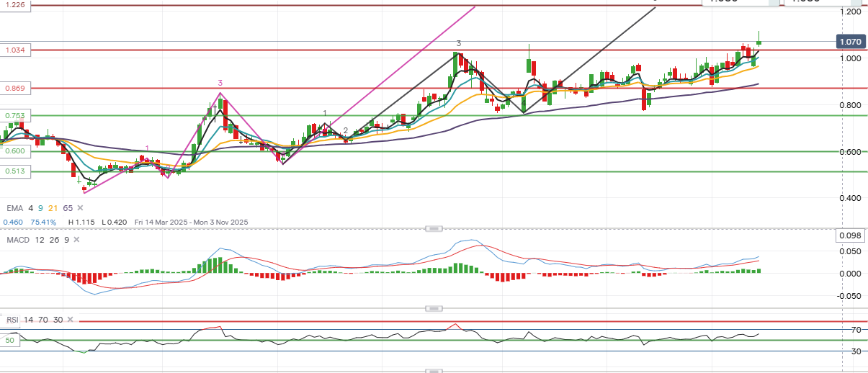
Task: Select the 0.753 support level label
Action: coord(15,116)
